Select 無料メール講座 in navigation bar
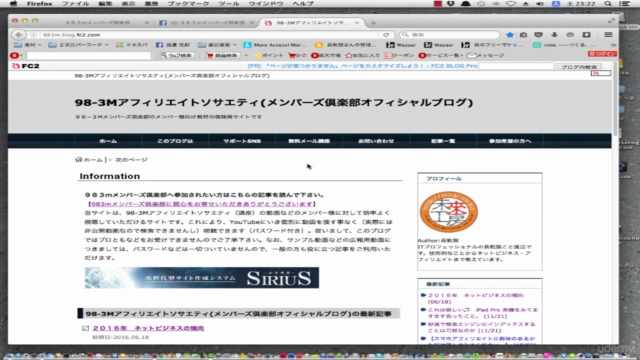 (309, 141)
